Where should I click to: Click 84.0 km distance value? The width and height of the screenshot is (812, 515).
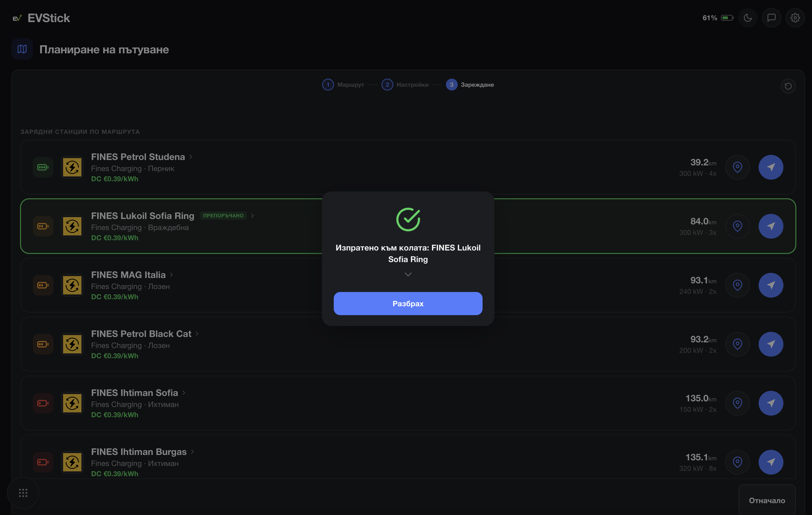pyautogui.click(x=703, y=221)
